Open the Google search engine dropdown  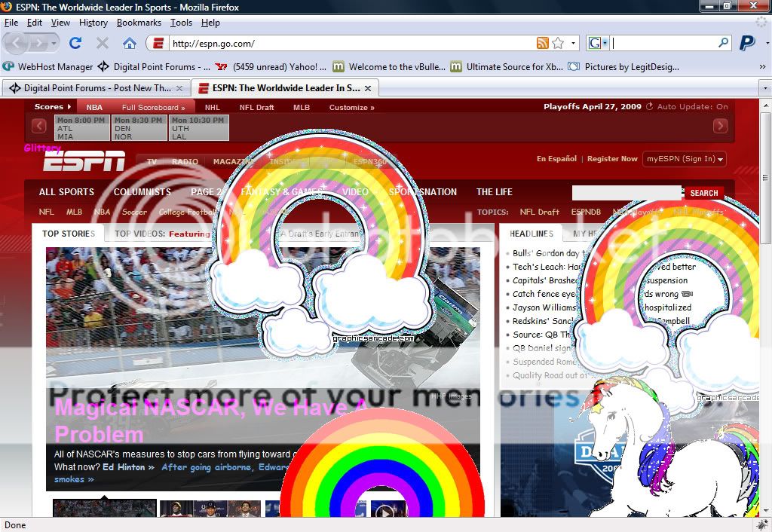tap(599, 43)
